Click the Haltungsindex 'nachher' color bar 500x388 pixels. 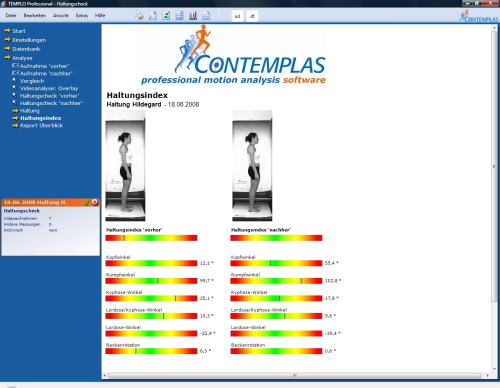click(276, 238)
